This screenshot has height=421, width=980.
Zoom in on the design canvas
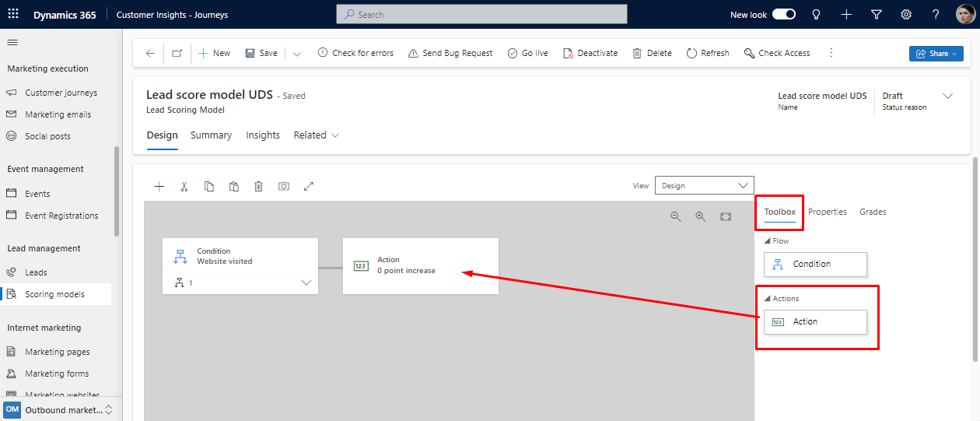701,217
